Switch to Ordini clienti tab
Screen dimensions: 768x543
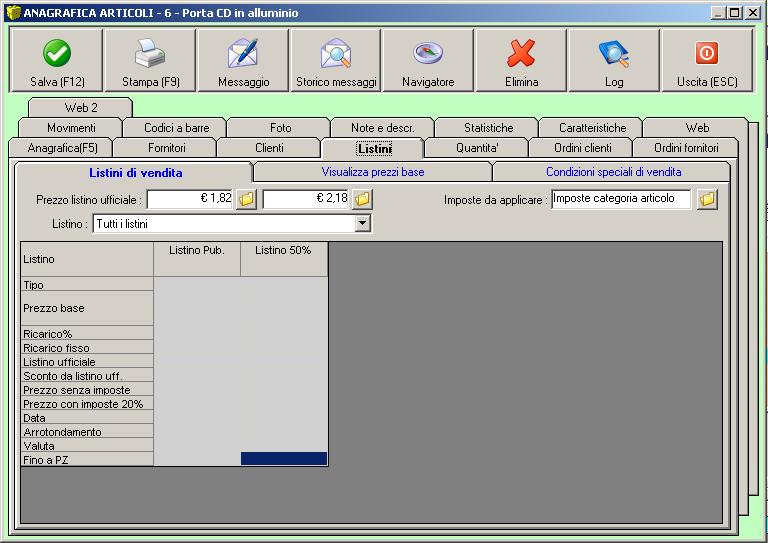582,148
